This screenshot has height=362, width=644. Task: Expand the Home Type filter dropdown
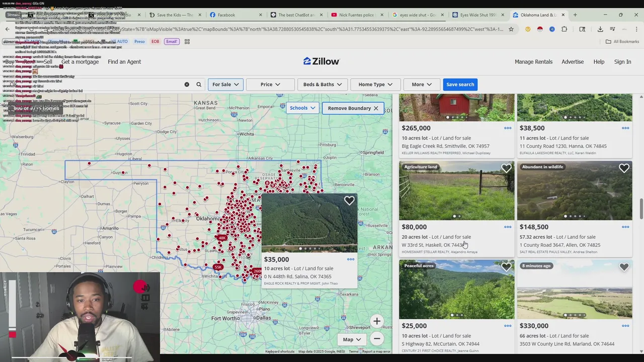coord(375,84)
